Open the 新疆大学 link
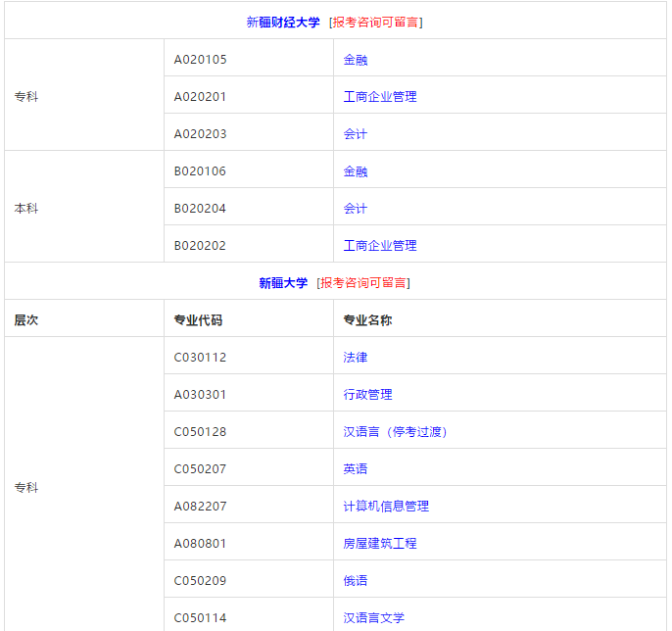 tap(283, 283)
